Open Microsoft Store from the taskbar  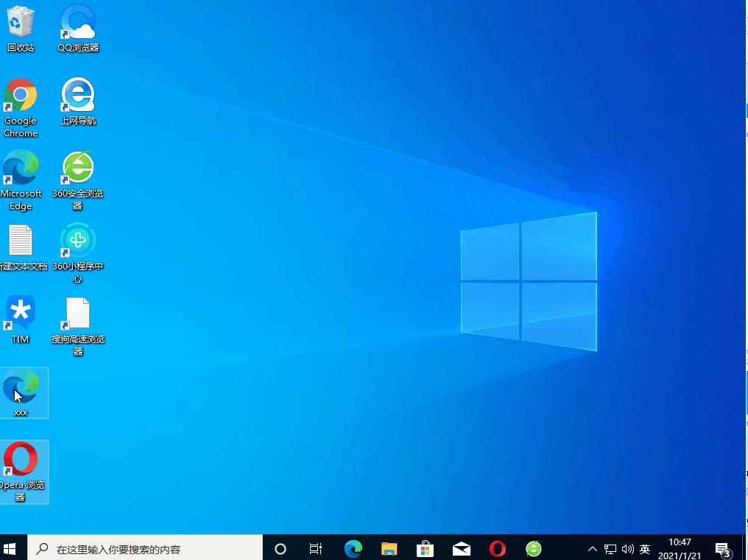click(425, 548)
